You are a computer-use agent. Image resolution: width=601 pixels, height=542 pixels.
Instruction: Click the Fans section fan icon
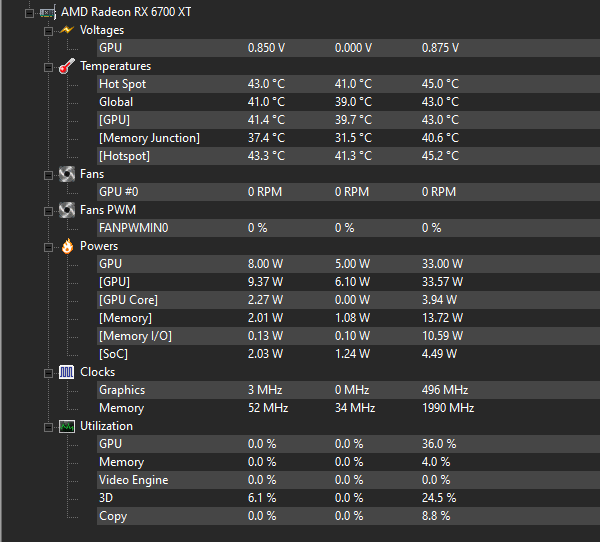point(67,174)
